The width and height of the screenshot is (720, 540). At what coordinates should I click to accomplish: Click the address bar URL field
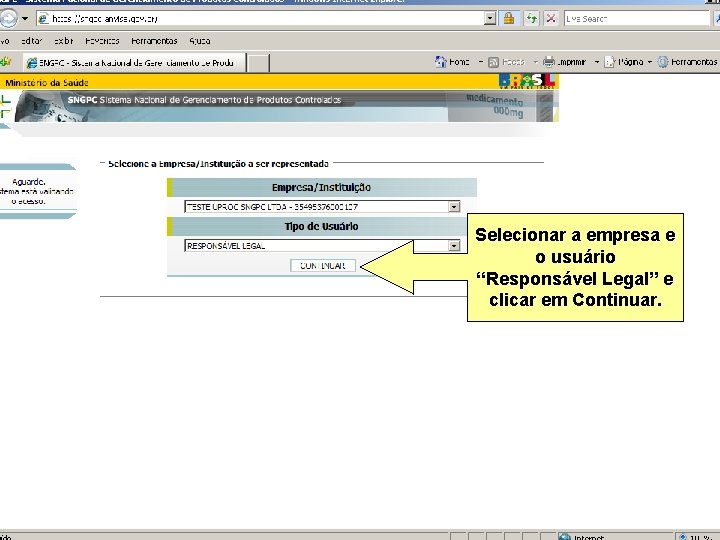tap(260, 19)
